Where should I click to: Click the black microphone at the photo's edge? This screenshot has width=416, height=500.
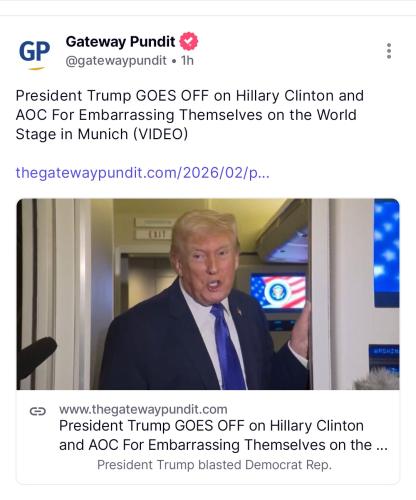(x=36, y=357)
